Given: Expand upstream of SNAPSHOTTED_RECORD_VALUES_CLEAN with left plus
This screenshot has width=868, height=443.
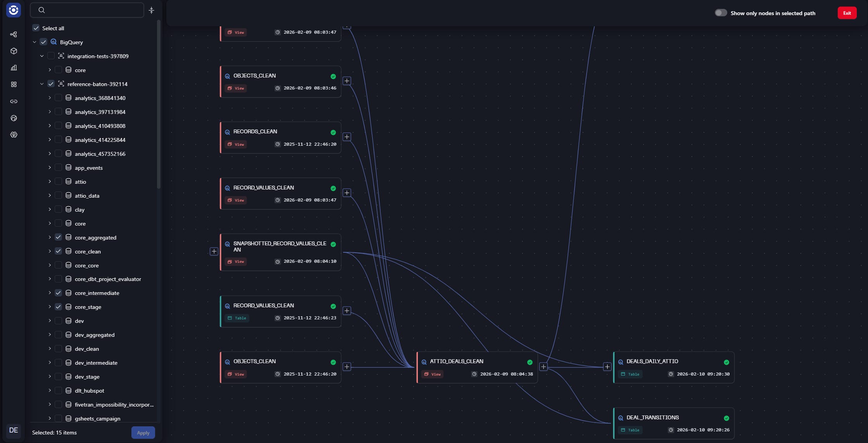Looking at the screenshot, I should (214, 252).
